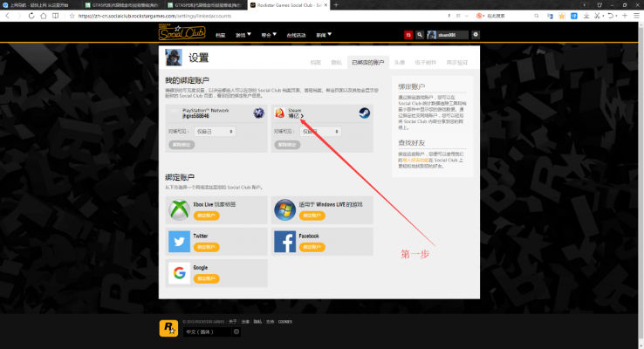
Task: Open visibility dropdown for Steam account
Action: (x=320, y=132)
